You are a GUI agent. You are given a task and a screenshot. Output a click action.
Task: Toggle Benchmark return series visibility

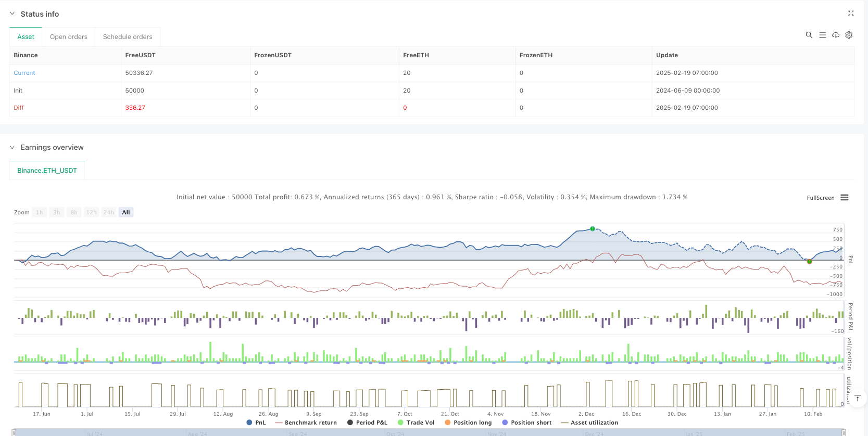click(306, 422)
